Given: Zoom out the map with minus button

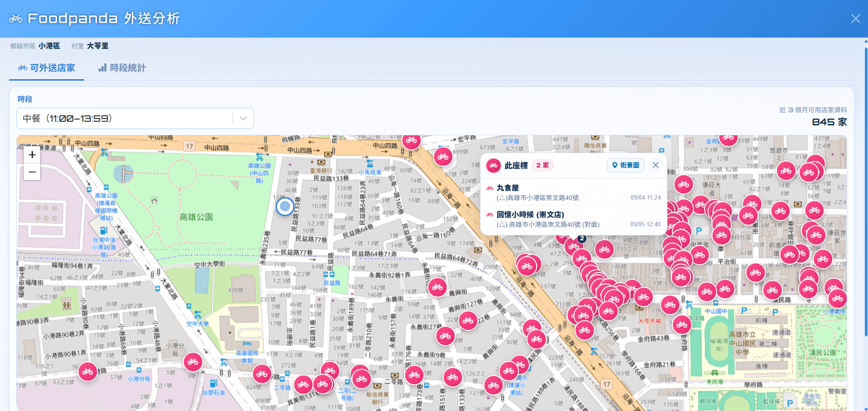Looking at the screenshot, I should pos(32,172).
